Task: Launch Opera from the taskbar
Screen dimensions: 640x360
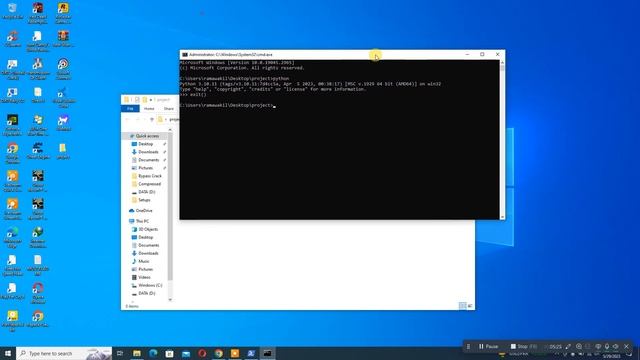Action: [x=202, y=353]
